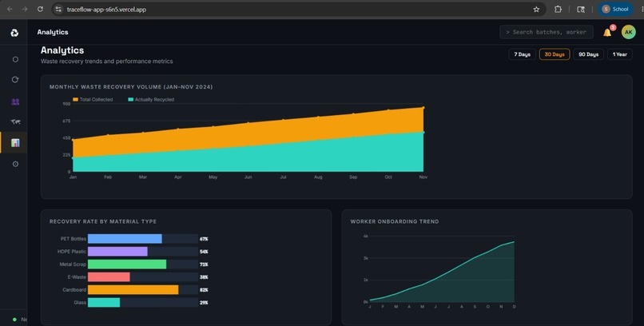Image resolution: width=644 pixels, height=326 pixels.
Task: Open the AK user avatar
Action: 628,32
